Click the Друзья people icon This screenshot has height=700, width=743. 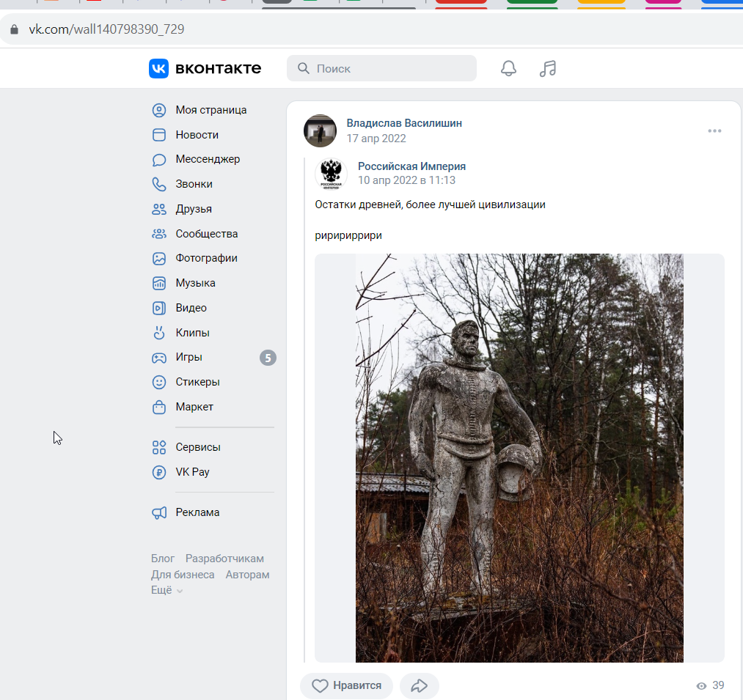point(159,210)
